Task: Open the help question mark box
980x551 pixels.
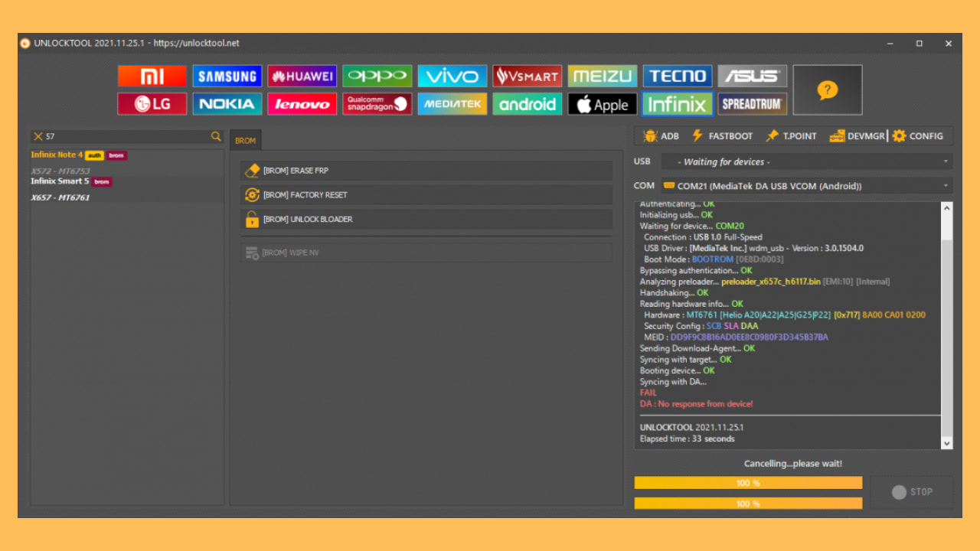Action: coord(827,90)
